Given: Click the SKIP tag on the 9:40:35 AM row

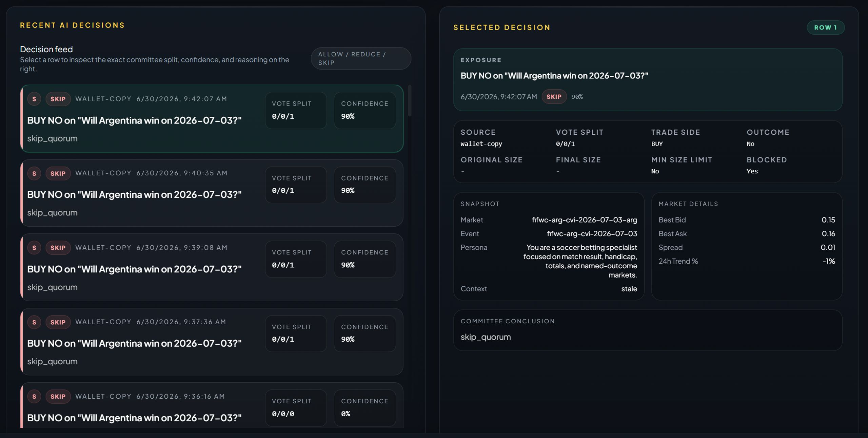Looking at the screenshot, I should [58, 173].
